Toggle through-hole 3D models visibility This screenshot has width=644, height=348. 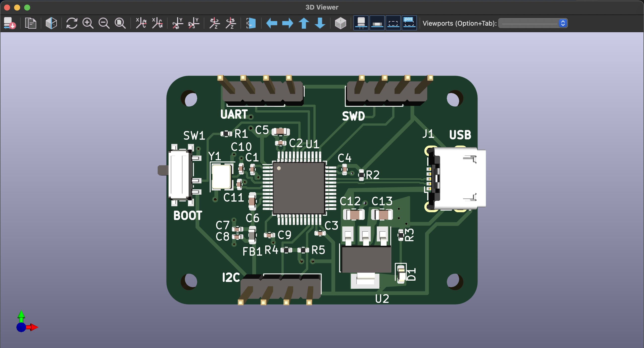(361, 23)
